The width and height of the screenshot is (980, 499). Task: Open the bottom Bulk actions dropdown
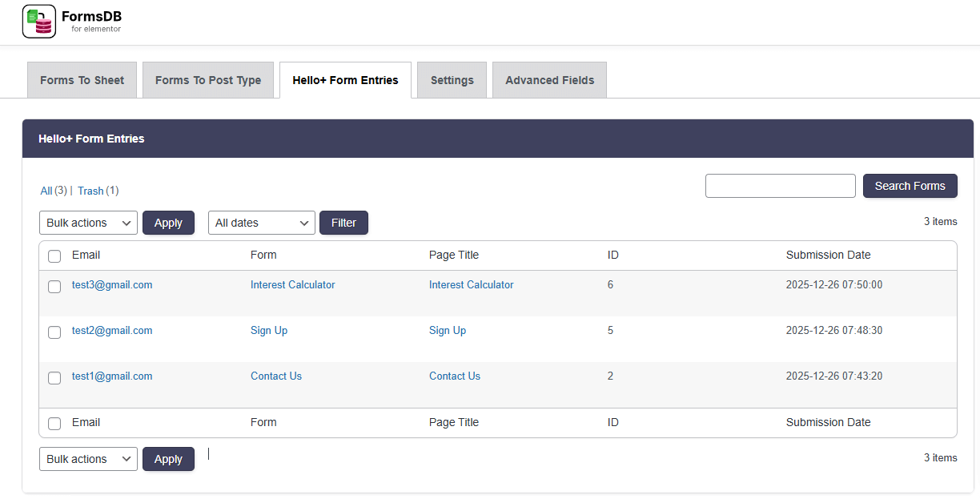(88, 459)
